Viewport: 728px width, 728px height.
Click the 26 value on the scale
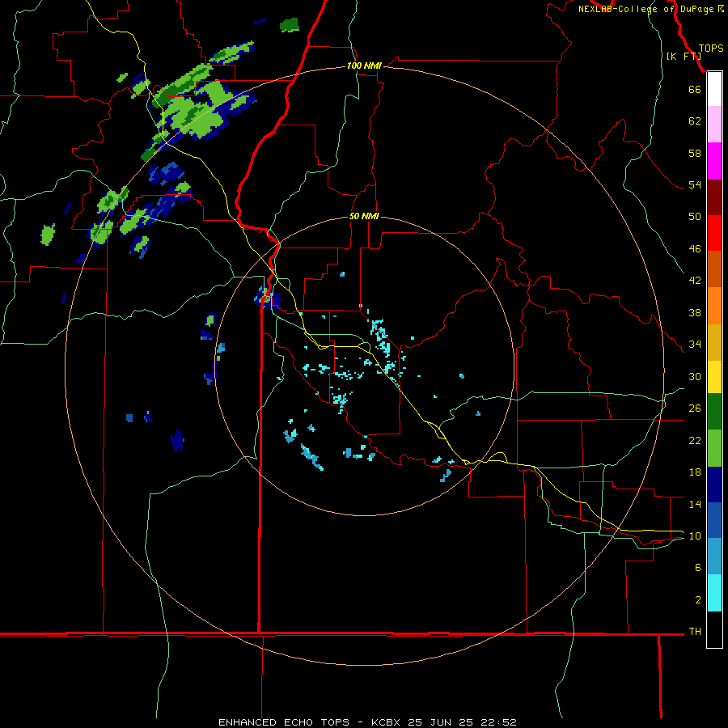(695, 408)
